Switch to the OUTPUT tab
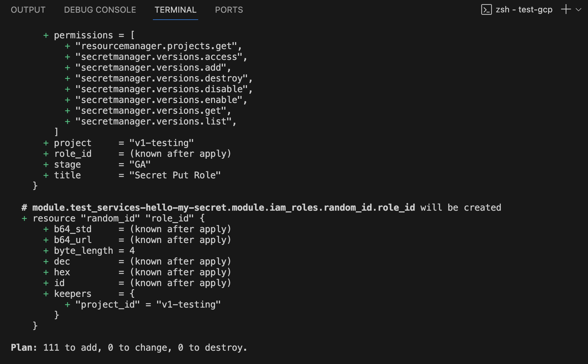Image resolution: width=588 pixels, height=364 pixels. point(28,10)
